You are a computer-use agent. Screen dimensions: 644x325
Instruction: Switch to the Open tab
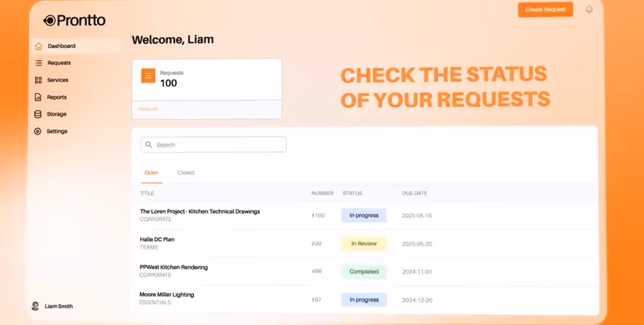[151, 173]
